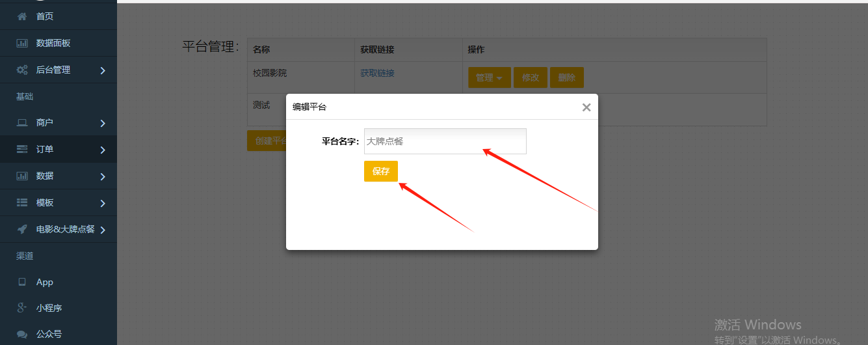868x345 pixels.
Task: Open the 管理 dropdown for 校园影院
Action: [x=489, y=77]
